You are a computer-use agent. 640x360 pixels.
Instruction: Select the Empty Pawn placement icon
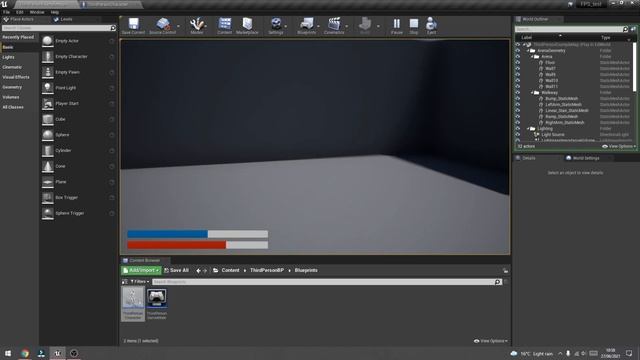pos(48,72)
